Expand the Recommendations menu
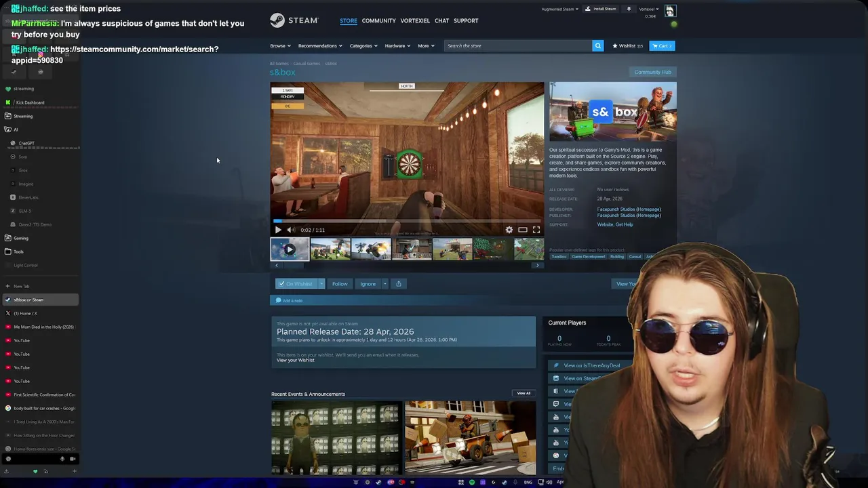Viewport: 868px width, 488px height. (320, 45)
